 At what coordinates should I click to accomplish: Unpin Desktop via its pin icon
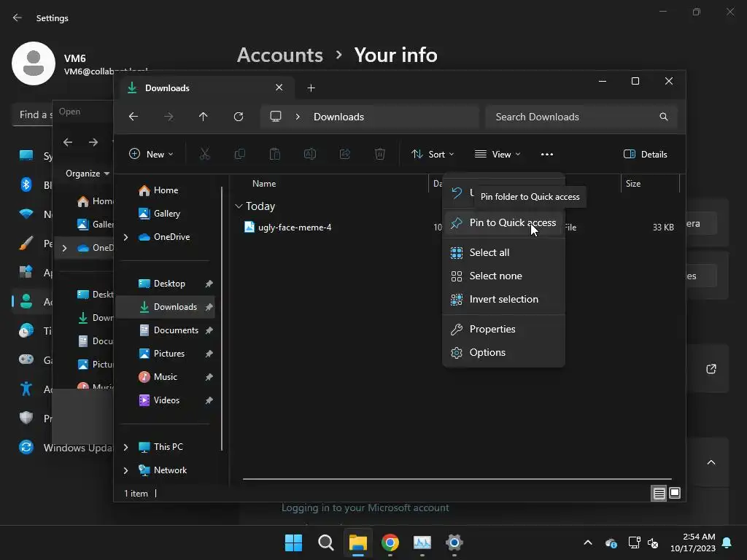click(209, 284)
